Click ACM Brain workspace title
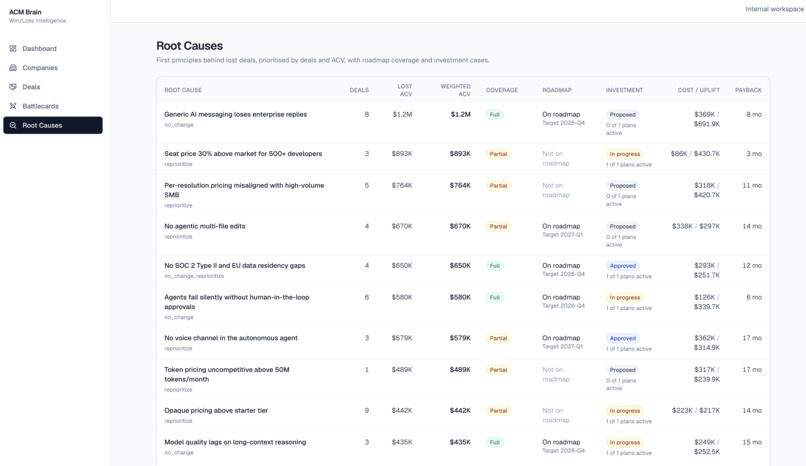Screen dimensions: 806x466 [x=25, y=12]
